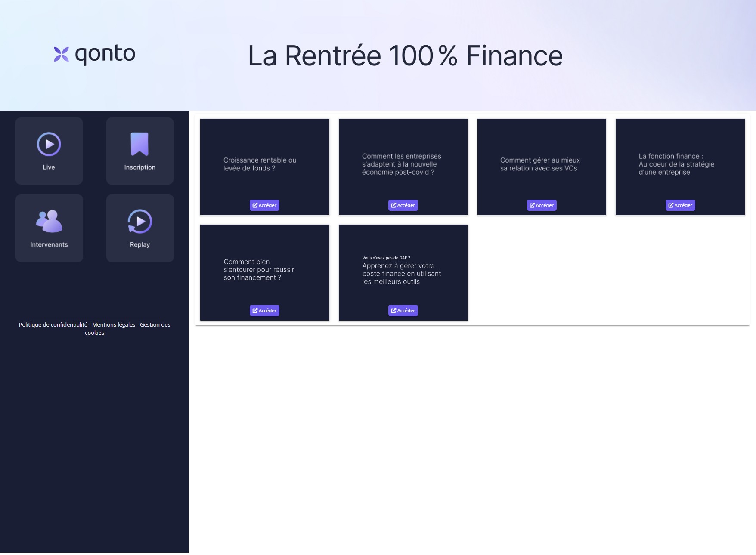Open the Inscription bookmark icon
756x555 pixels.
click(x=139, y=144)
